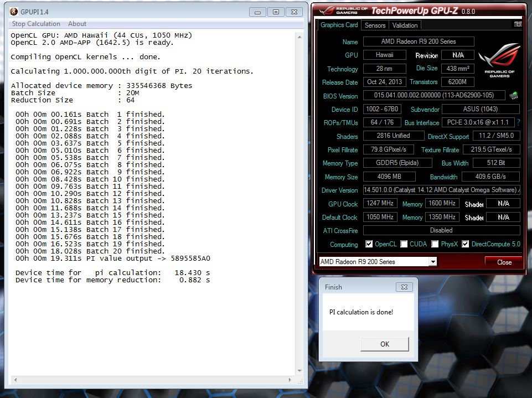Toggle the PhysX checkbox
Screen dimensions: 532x398
click(435, 244)
